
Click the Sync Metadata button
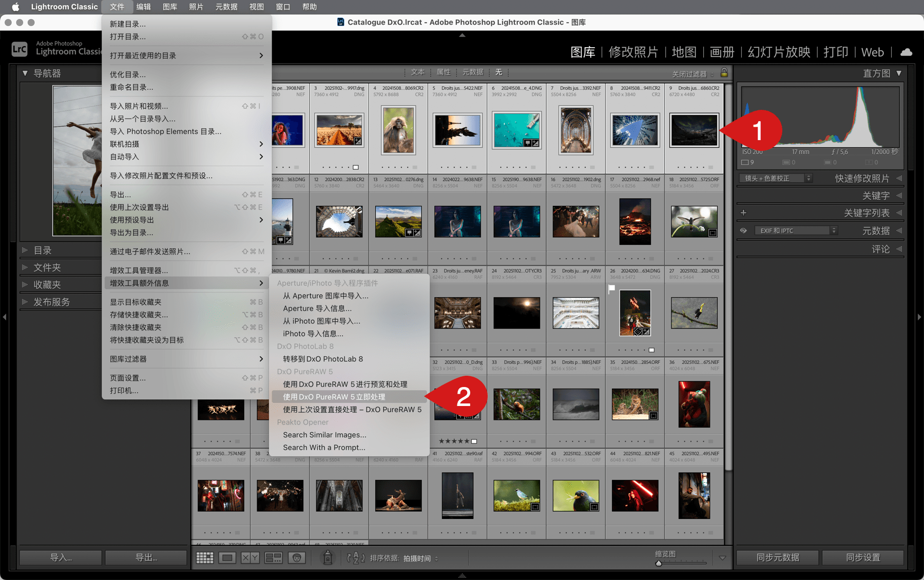point(778,557)
